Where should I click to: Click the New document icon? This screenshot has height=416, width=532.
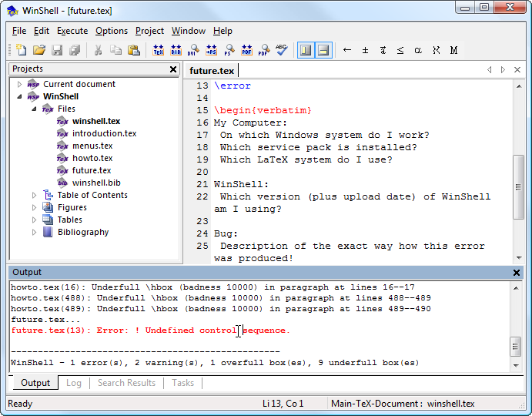click(x=22, y=50)
